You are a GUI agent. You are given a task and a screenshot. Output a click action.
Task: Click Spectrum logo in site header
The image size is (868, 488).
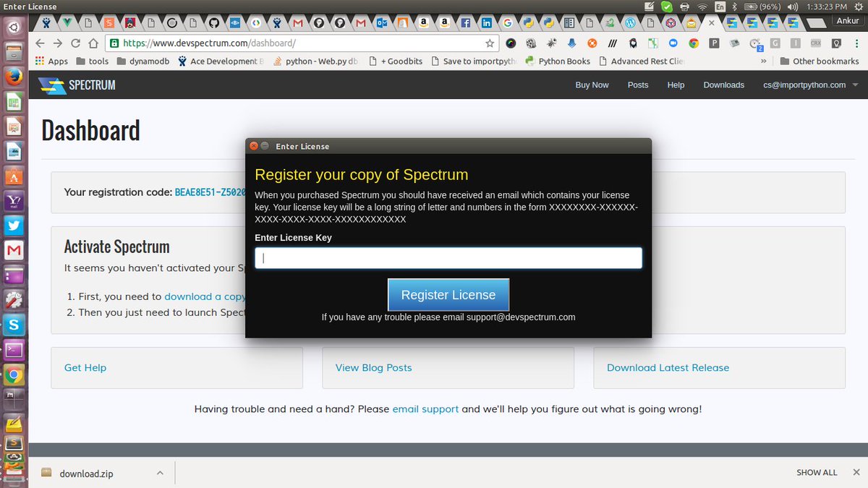coord(77,85)
